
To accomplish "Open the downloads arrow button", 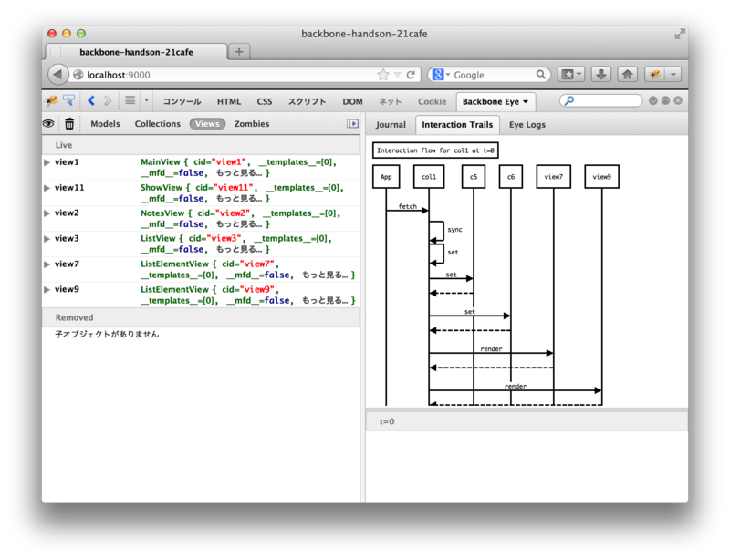I will tap(601, 75).
